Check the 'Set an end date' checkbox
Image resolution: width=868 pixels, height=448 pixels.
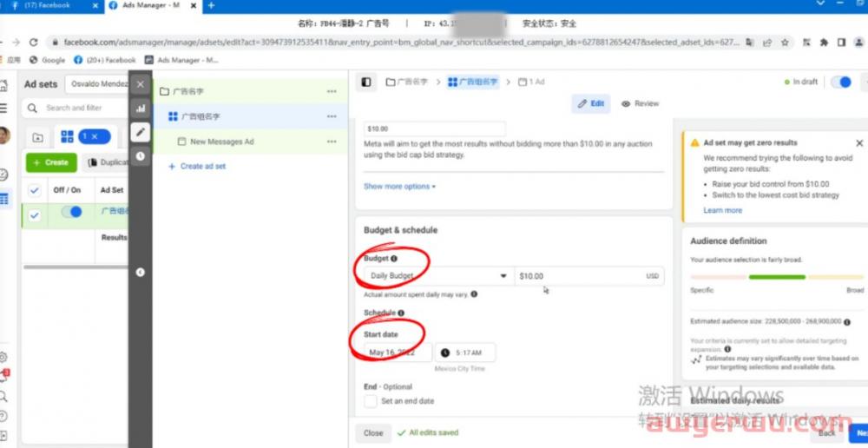[371, 401]
